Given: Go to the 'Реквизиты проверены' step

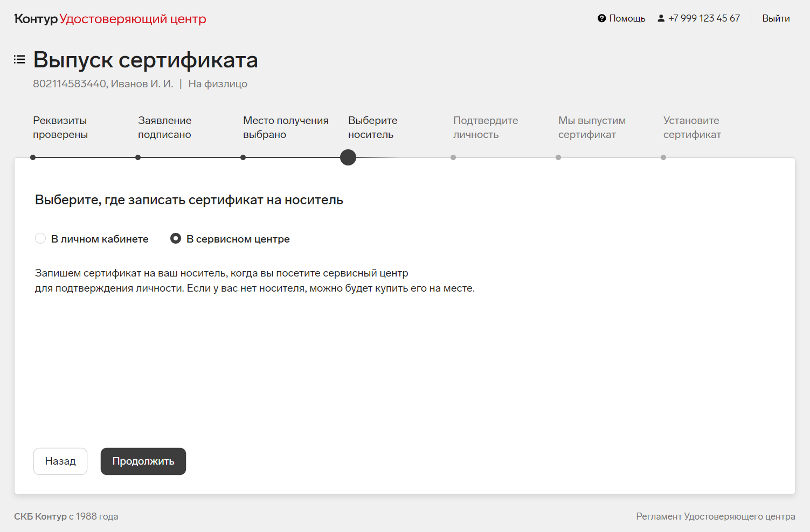Looking at the screenshot, I should [60, 127].
